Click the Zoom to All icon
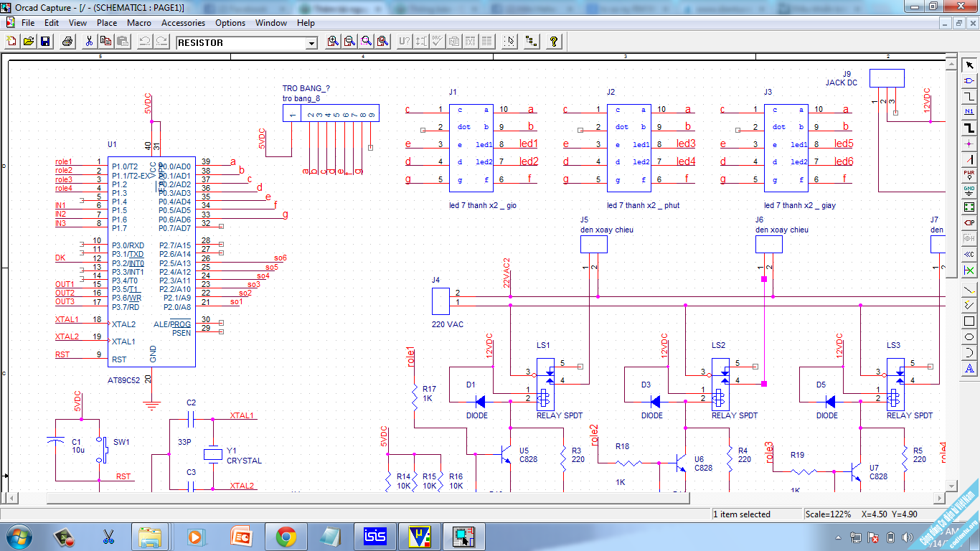Viewport: 980px width, 551px height. 382,42
